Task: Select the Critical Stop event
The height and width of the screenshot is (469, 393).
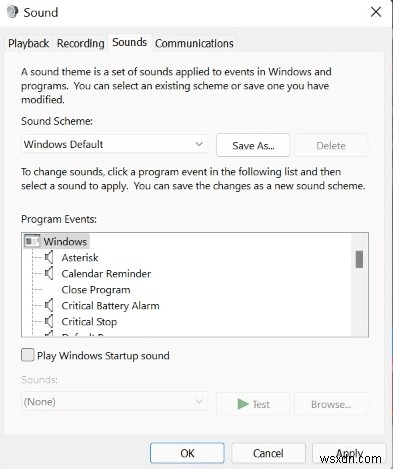Action: (89, 321)
